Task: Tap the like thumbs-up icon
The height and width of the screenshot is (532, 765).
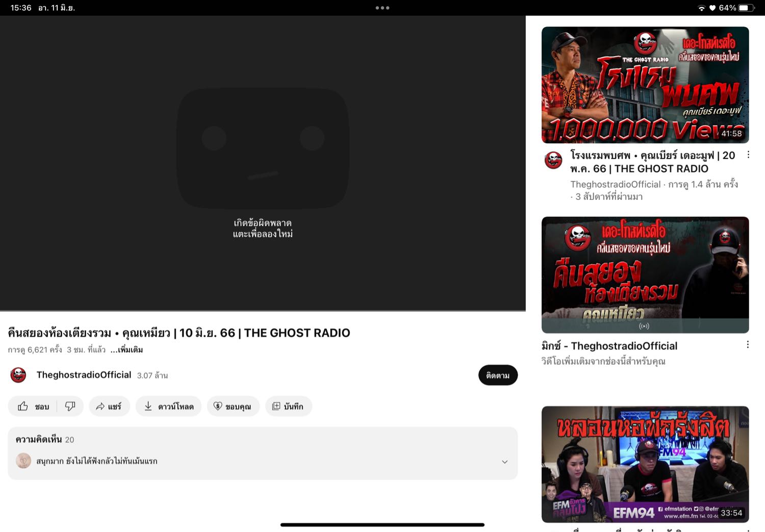Action: (x=23, y=406)
